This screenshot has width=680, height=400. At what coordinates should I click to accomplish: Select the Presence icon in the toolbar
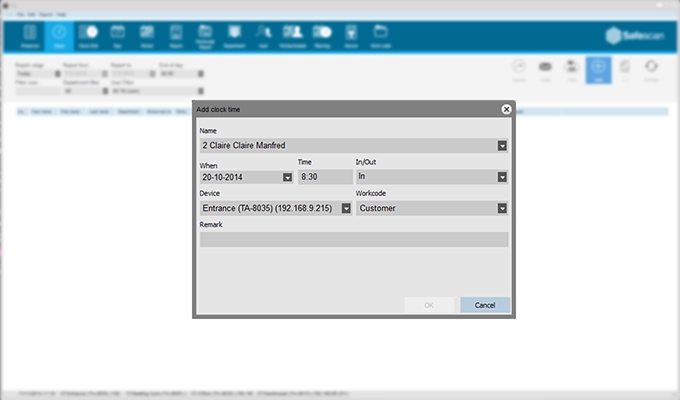(x=29, y=36)
